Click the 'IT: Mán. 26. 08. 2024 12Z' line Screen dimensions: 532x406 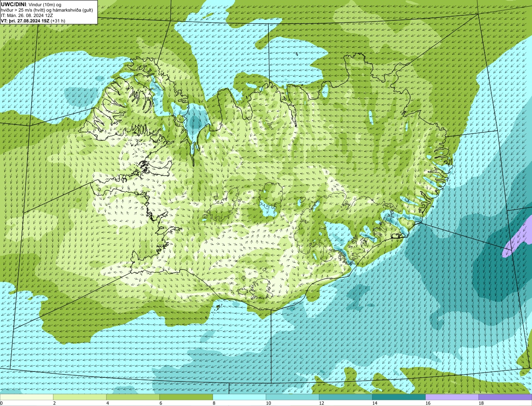click(x=27, y=15)
